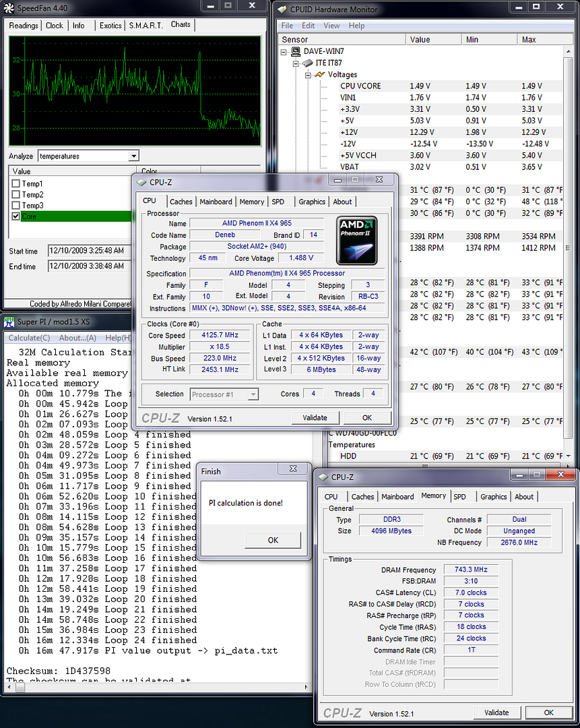Click the Super PI horizontal scrollbar right arrow
The width and height of the screenshot is (580, 728).
point(306,687)
